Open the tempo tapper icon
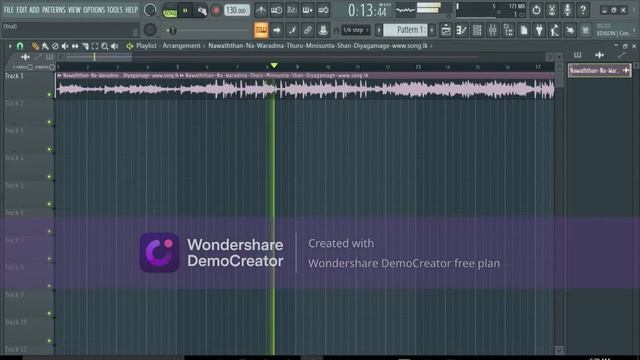The image size is (640, 360). click(555, 30)
